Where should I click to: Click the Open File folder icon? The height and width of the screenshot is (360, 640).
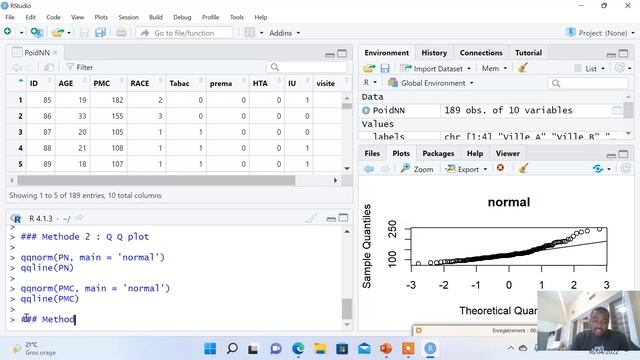pyautogui.click(x=58, y=33)
